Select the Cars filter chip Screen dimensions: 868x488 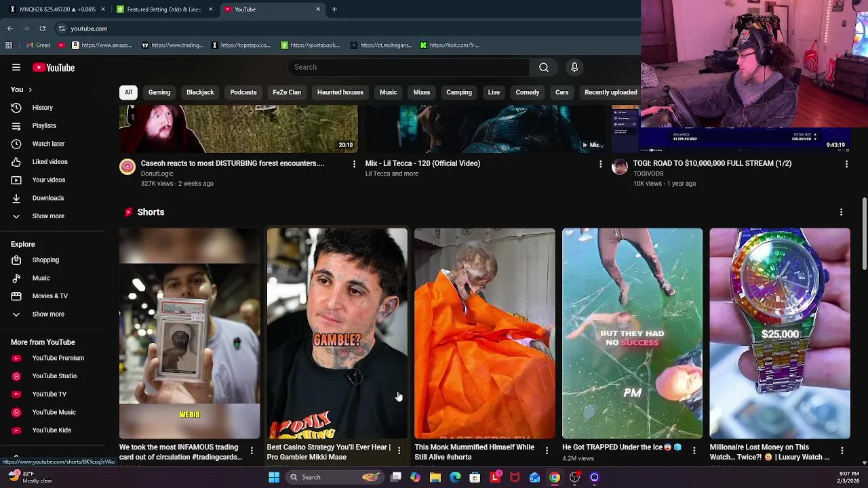pyautogui.click(x=562, y=92)
